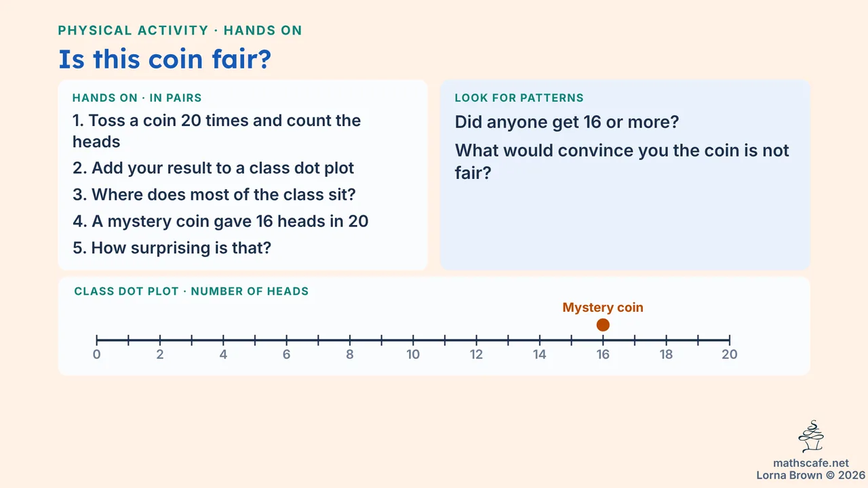
Task: Click the Look for Patterns heading
Action: (x=519, y=98)
